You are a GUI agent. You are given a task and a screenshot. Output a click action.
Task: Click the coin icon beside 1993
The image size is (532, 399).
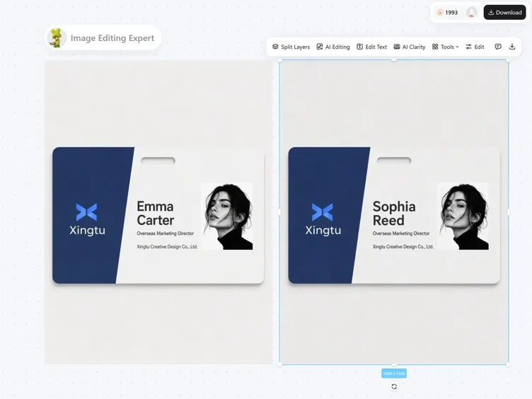(440, 13)
